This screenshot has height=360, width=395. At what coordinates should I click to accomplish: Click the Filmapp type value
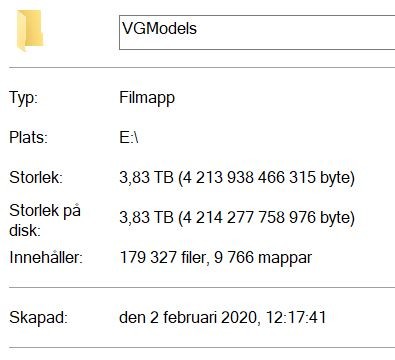(x=147, y=98)
